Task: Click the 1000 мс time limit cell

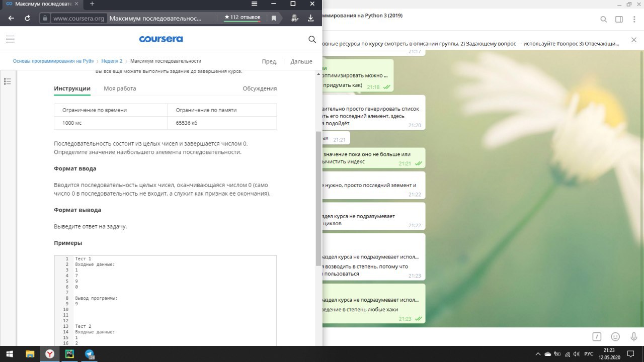Action: coord(111,123)
